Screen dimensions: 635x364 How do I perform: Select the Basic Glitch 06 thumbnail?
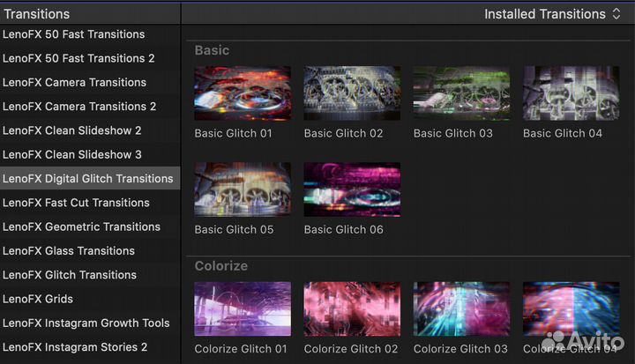pyautogui.click(x=352, y=189)
